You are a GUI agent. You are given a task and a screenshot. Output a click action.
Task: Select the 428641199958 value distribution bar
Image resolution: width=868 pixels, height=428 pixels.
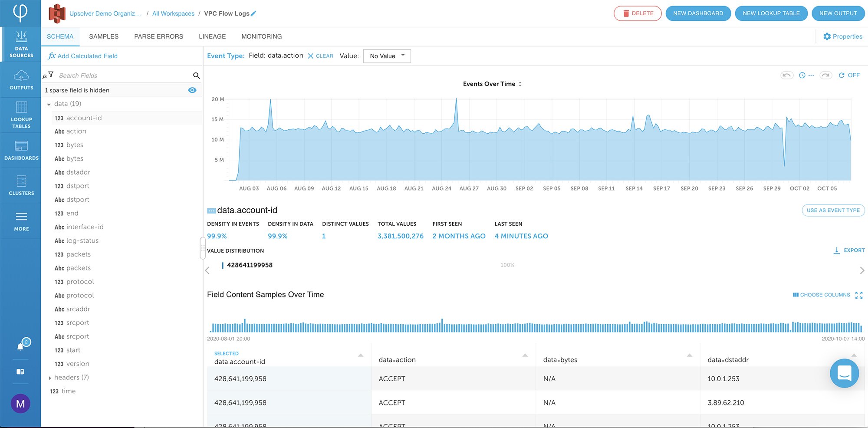click(x=250, y=265)
